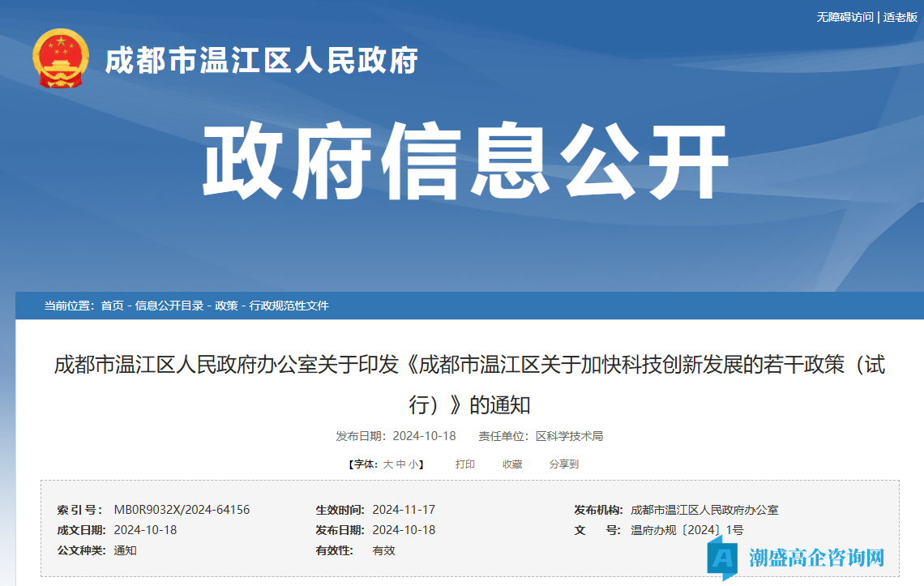Viewport: 924px width, 586px height.
Task: Click 打印 to print the page
Action: click(x=465, y=464)
